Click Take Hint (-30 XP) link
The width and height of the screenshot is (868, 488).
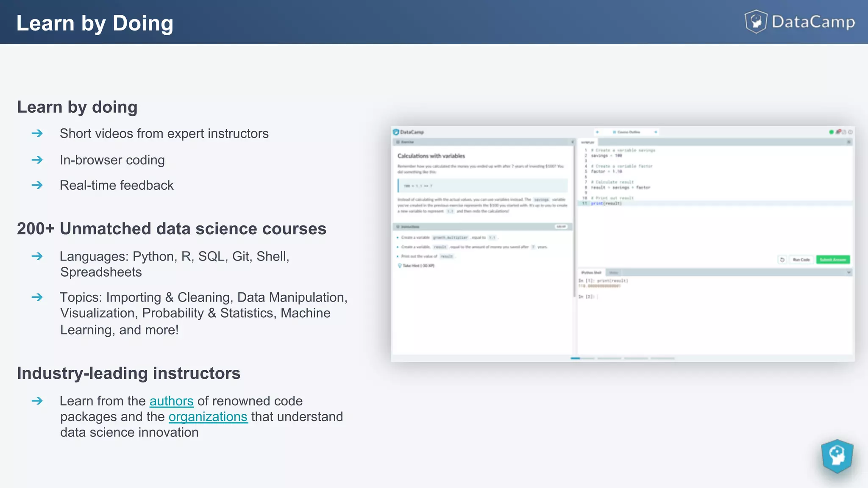pyautogui.click(x=416, y=266)
